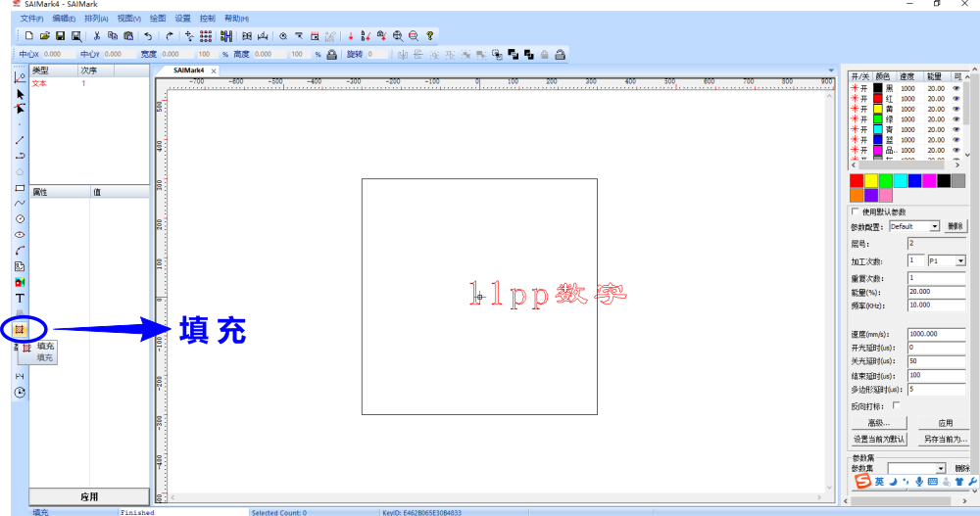
Task: Select the Rectangle drawing tool
Action: (20, 187)
